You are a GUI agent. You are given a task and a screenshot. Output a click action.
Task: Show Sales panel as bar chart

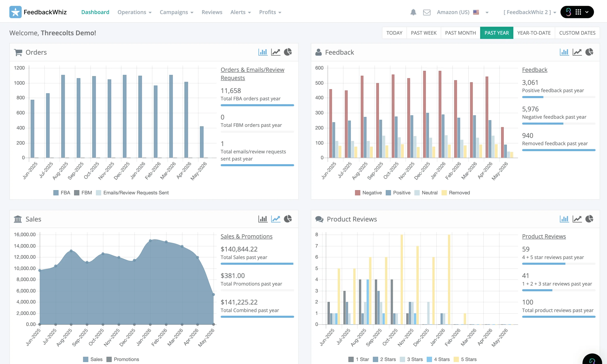pyautogui.click(x=263, y=219)
